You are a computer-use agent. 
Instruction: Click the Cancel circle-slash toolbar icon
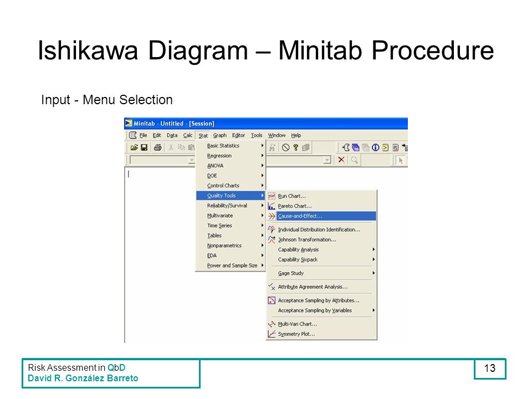click(x=286, y=147)
